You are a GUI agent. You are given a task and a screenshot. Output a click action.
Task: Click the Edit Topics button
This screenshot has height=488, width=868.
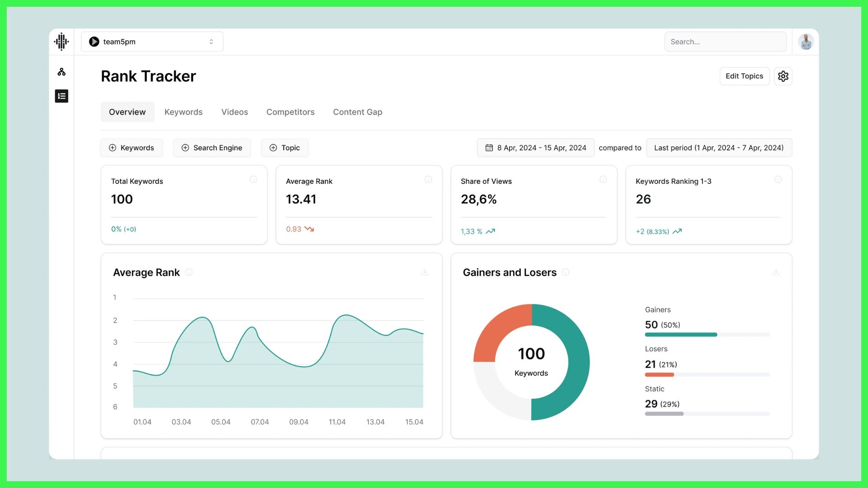tap(744, 76)
